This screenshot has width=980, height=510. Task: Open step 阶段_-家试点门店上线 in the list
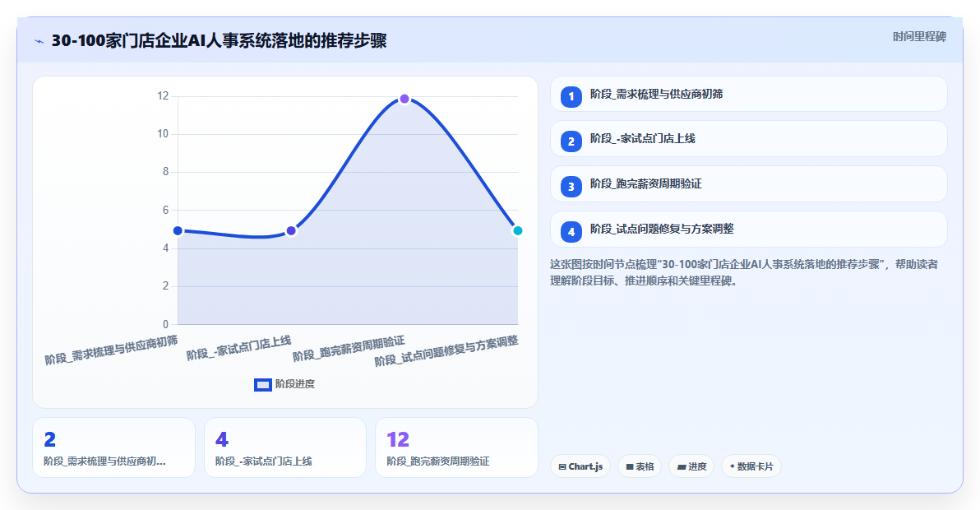pos(749,139)
